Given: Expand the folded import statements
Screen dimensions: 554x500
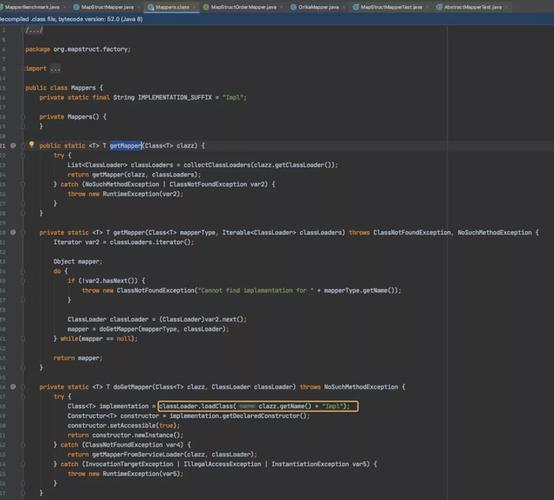Looking at the screenshot, I should [x=55, y=69].
